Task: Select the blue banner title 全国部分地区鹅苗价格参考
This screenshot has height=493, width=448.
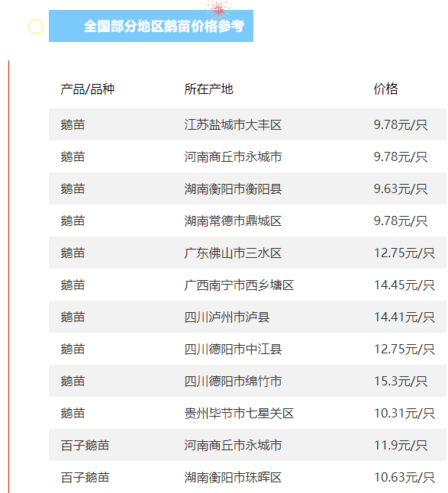Action: (x=164, y=26)
